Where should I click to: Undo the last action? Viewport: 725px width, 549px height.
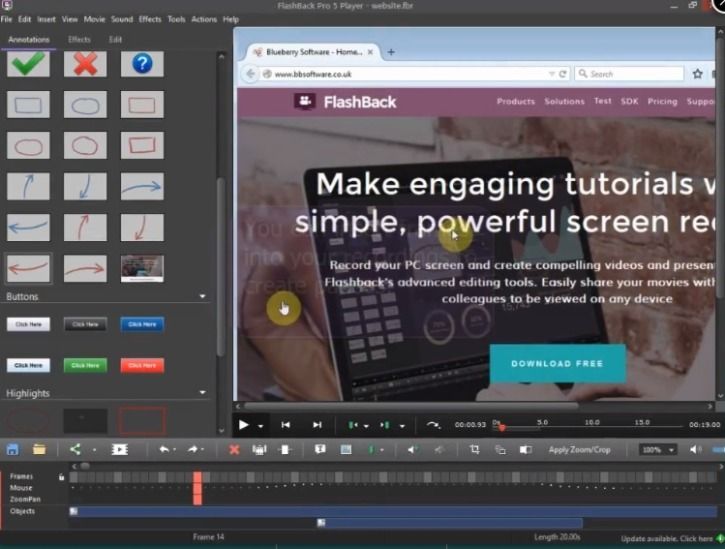[x=164, y=449]
